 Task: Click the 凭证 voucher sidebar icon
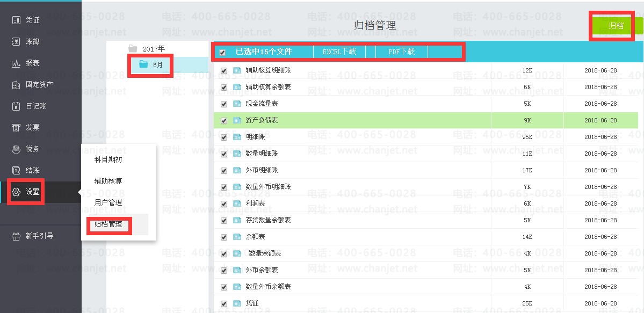pos(16,20)
